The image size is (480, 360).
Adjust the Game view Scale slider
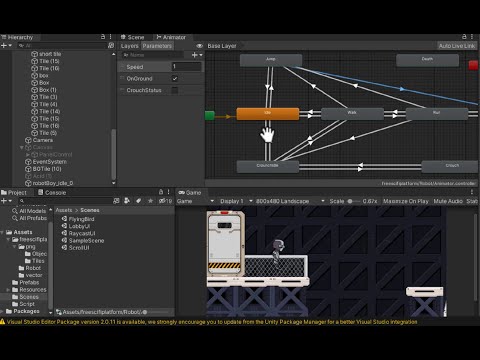(x=353, y=201)
